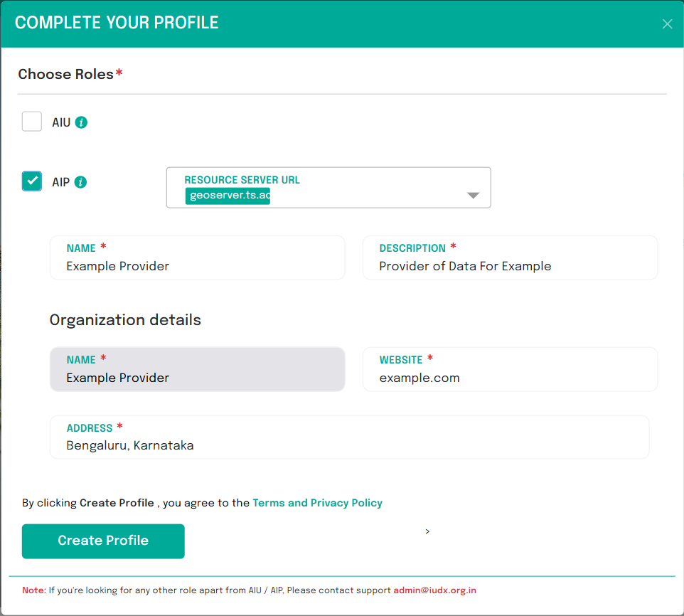Click the small right chevron below Terms text
This screenshot has height=616, width=684.
click(427, 531)
